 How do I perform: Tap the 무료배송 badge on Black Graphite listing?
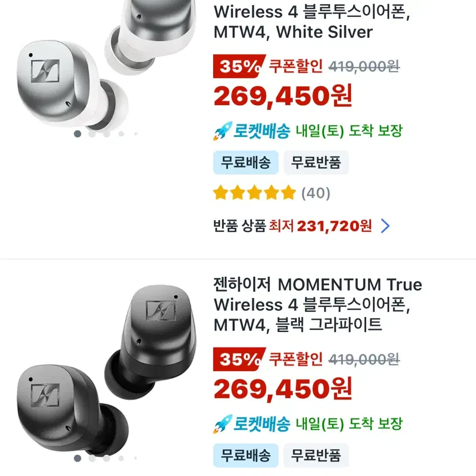click(246, 455)
